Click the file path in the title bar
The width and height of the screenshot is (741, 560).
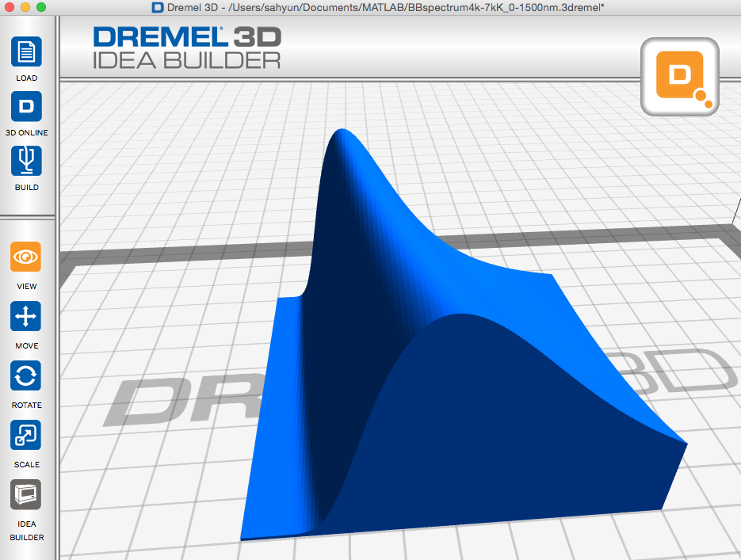point(416,8)
